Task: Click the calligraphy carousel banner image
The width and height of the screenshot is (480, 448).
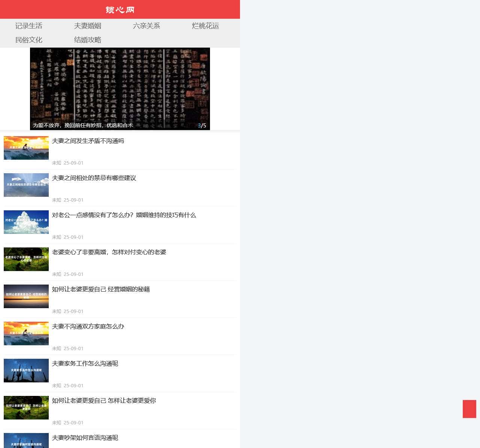Action: tap(120, 84)
